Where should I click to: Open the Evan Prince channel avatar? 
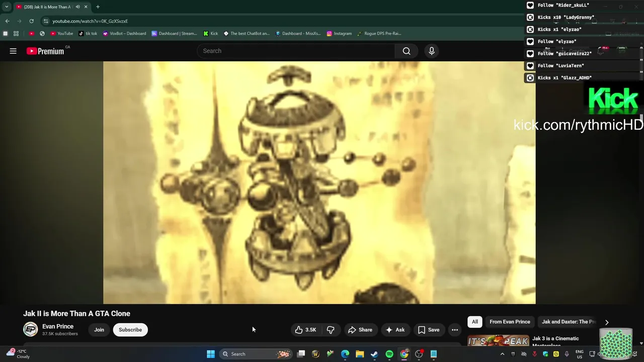(x=31, y=329)
